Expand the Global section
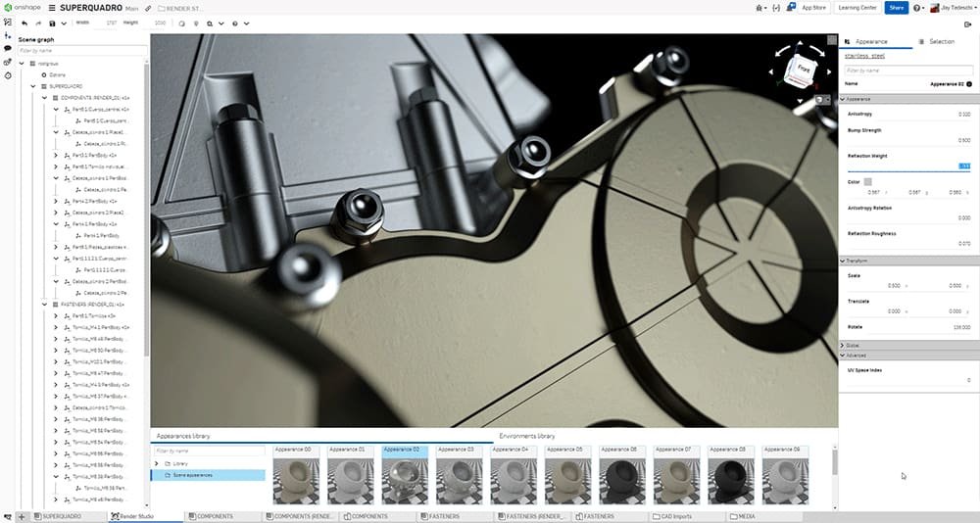The image size is (980, 523). coord(843,345)
